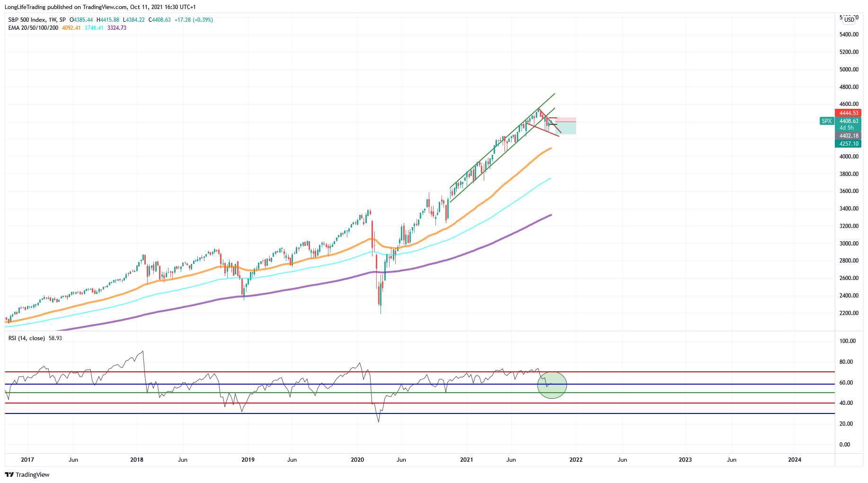Viewport: 868px width, 483px height.
Task: Select the S&P 500 Index, 1W, SP title
Action: 37,20
